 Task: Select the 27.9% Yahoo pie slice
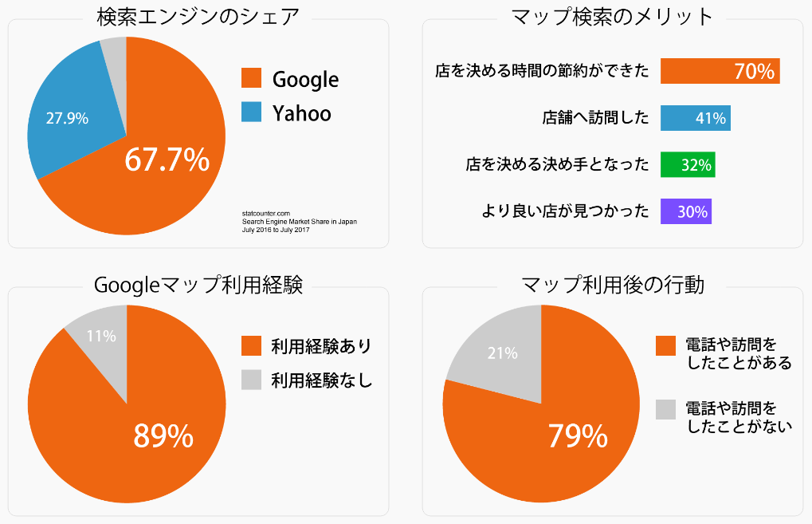[67, 118]
